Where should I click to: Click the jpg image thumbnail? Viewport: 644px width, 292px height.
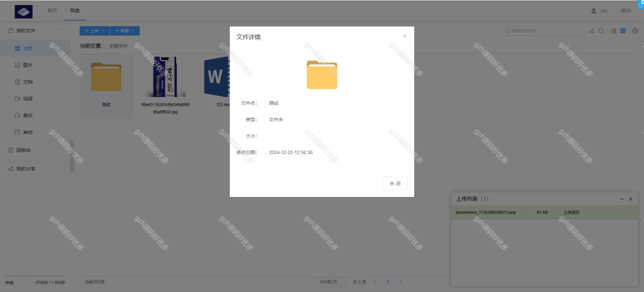click(165, 77)
